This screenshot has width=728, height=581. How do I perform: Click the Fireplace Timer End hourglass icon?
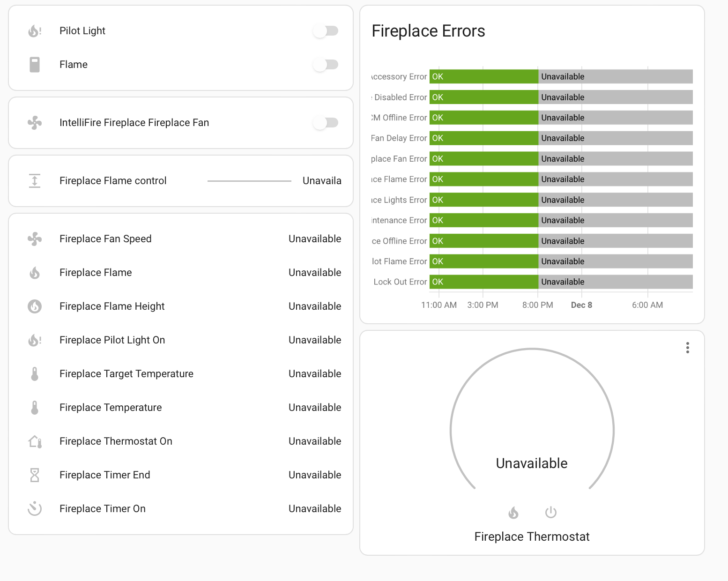[35, 475]
